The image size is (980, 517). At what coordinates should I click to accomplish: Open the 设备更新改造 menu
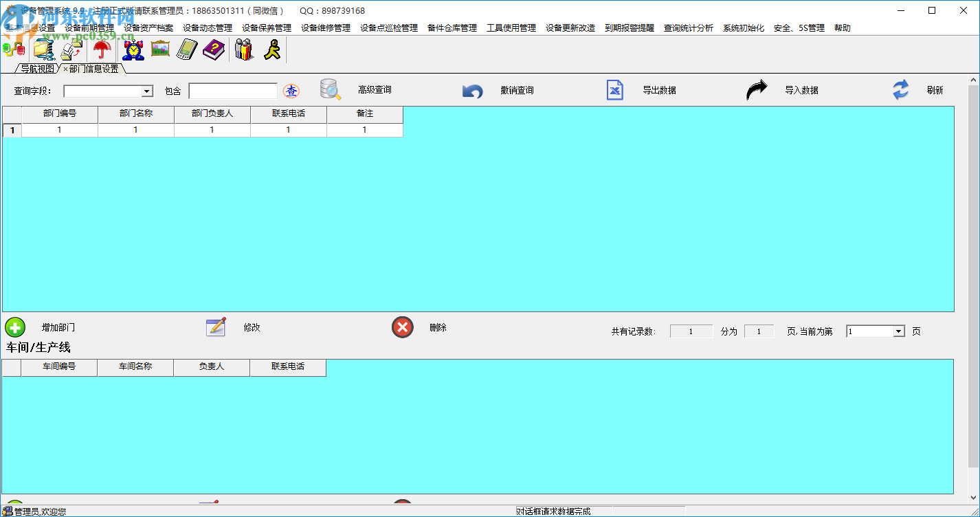coord(570,28)
